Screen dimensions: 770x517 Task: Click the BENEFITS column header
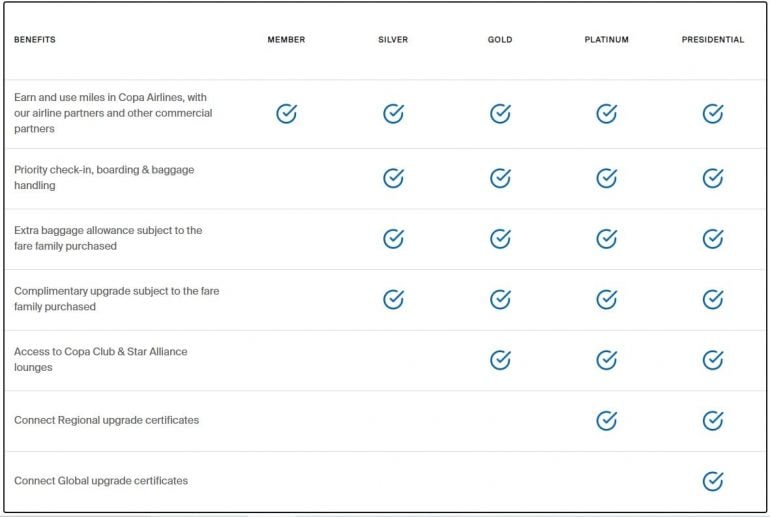(35, 40)
